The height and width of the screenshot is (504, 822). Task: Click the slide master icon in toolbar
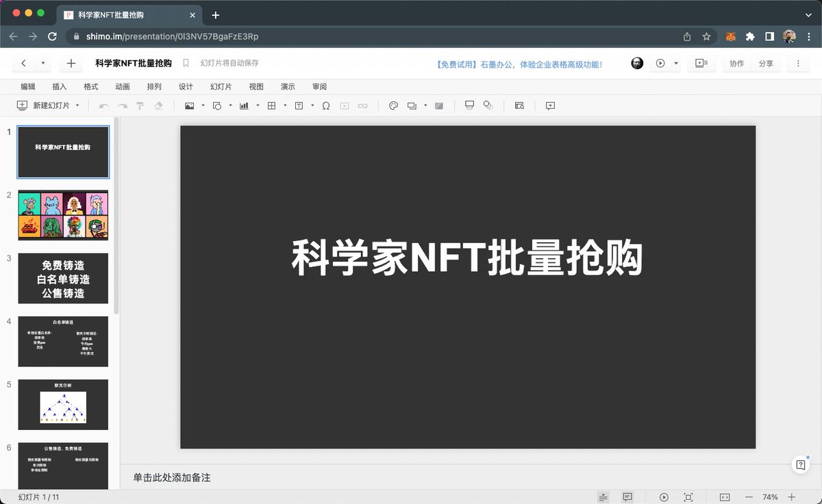tap(469, 105)
